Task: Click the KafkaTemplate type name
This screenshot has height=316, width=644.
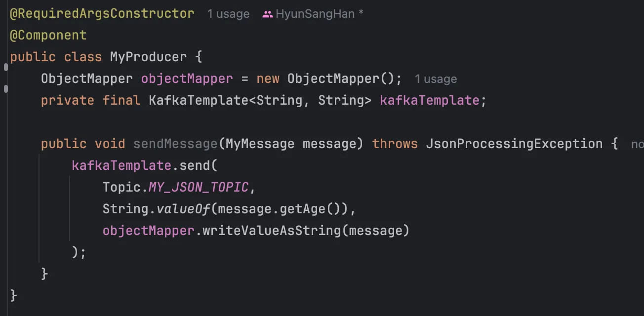Action: click(x=198, y=100)
